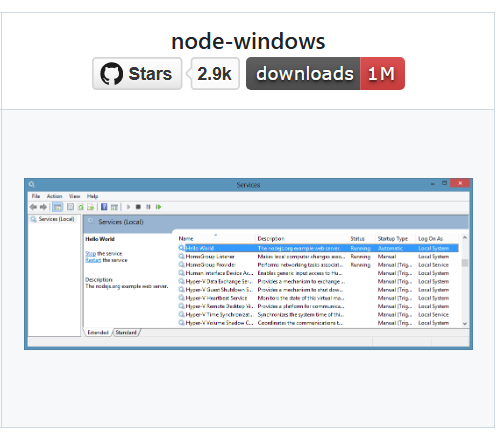The height and width of the screenshot is (444, 504).
Task: Click the Stop the service link
Action: click(90, 253)
